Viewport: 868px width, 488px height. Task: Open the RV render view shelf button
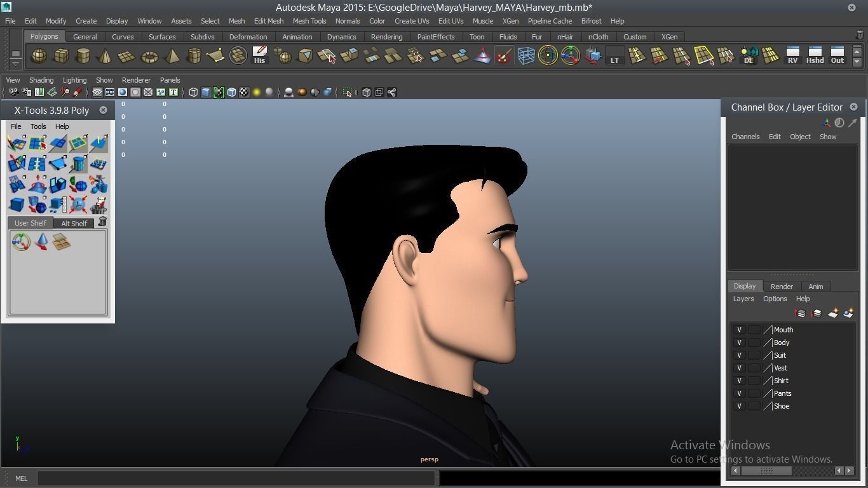792,56
